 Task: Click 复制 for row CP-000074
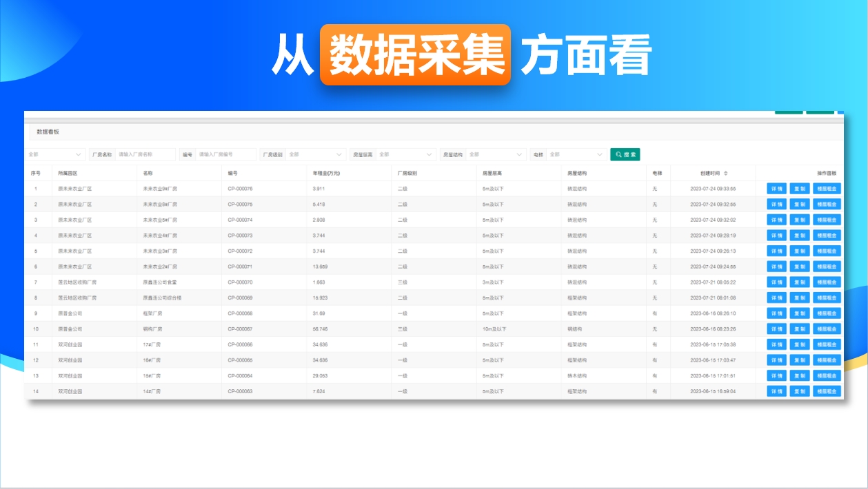(x=800, y=220)
